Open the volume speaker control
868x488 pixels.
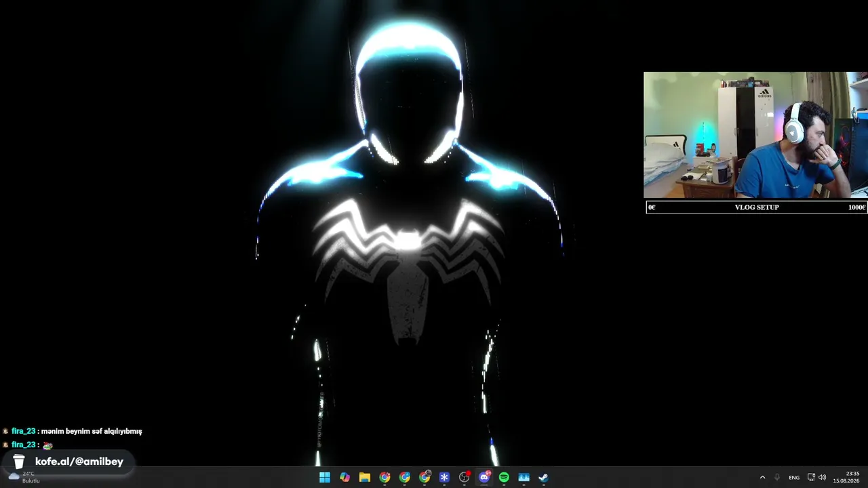822,477
